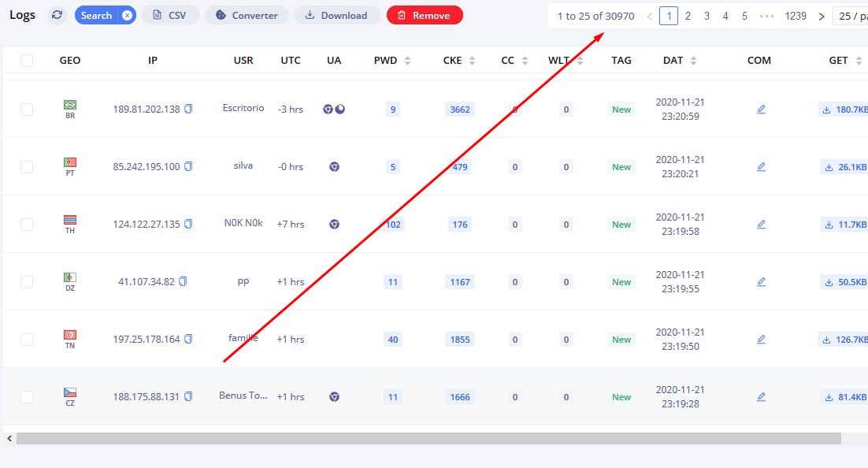Export logs with the CSV button
The height and width of the screenshot is (468, 868).
[170, 15]
